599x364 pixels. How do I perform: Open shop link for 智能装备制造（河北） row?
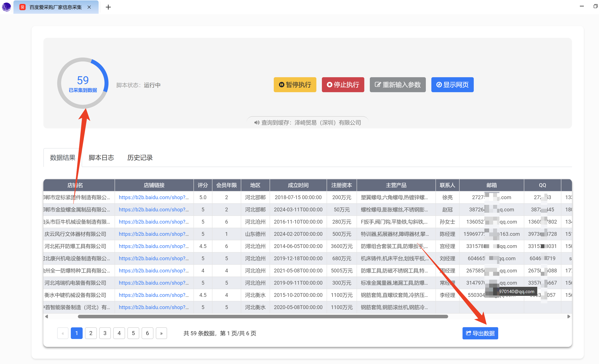coord(154,307)
